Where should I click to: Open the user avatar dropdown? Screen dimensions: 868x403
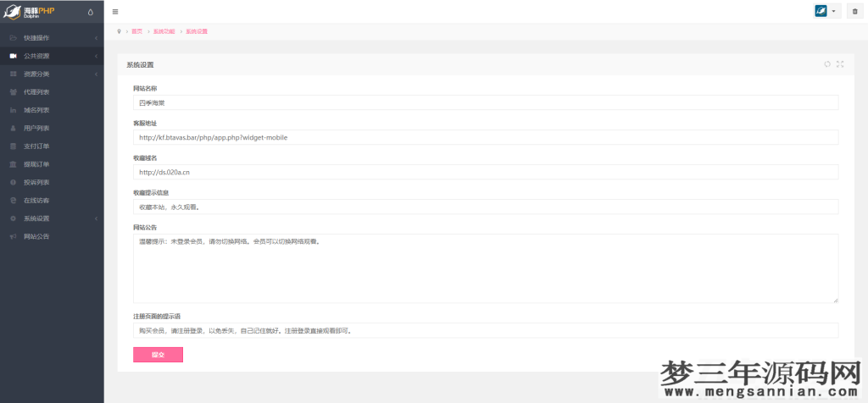(826, 11)
